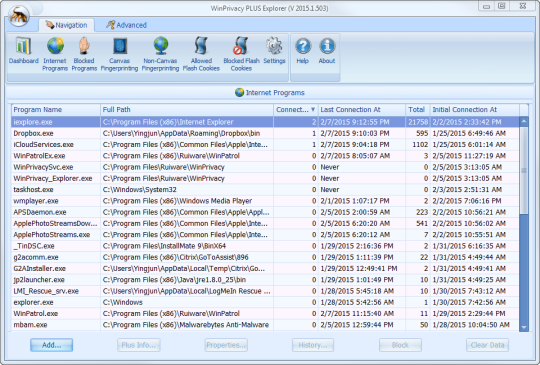
Task: Select the g2acomm.exe row
Action: [x=265, y=257]
